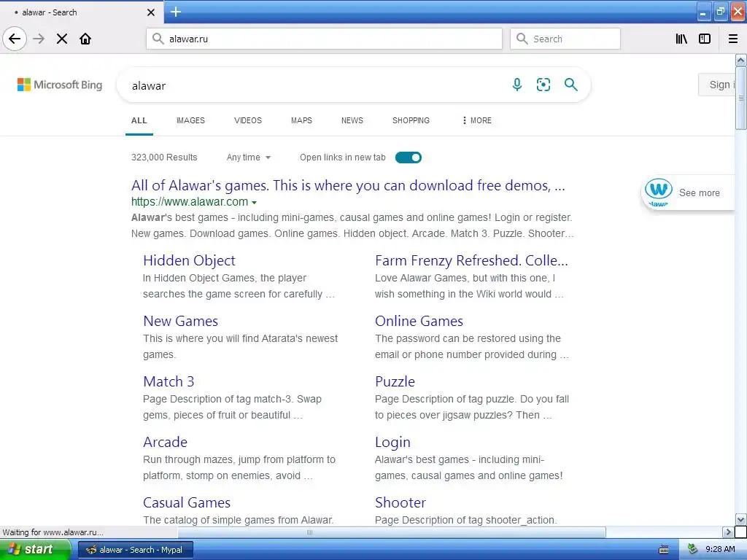The width and height of the screenshot is (747, 560).
Task: Go back to the previous page
Action: click(15, 39)
